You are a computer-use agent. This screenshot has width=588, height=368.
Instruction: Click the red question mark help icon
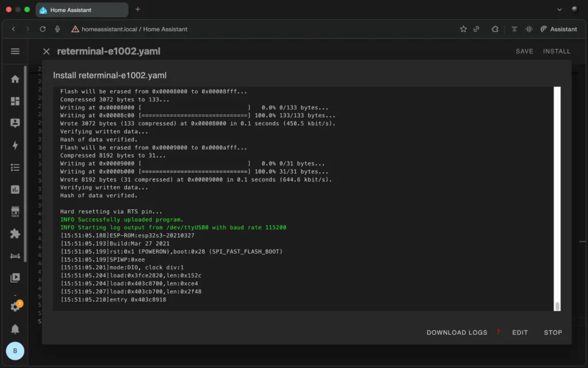click(498, 332)
